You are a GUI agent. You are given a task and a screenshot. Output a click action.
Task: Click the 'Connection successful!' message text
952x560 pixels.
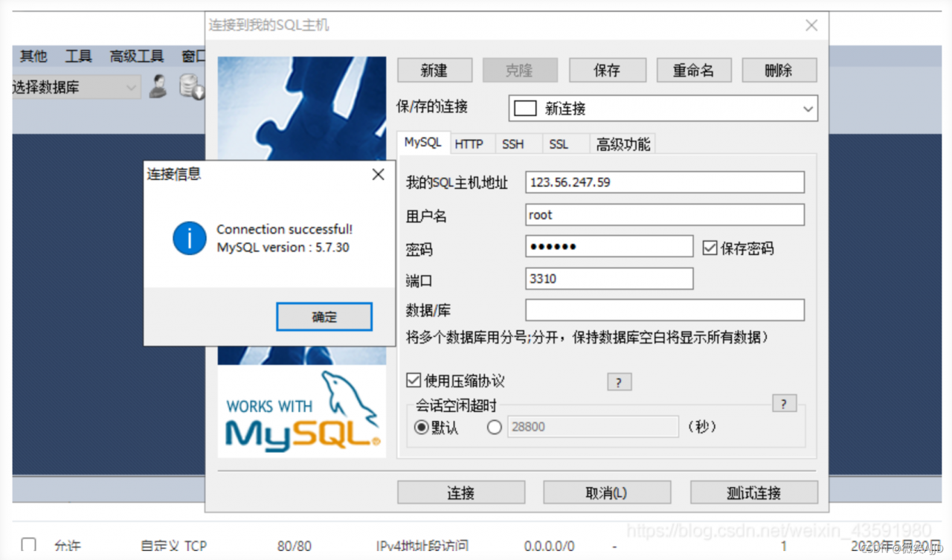pyautogui.click(x=285, y=229)
